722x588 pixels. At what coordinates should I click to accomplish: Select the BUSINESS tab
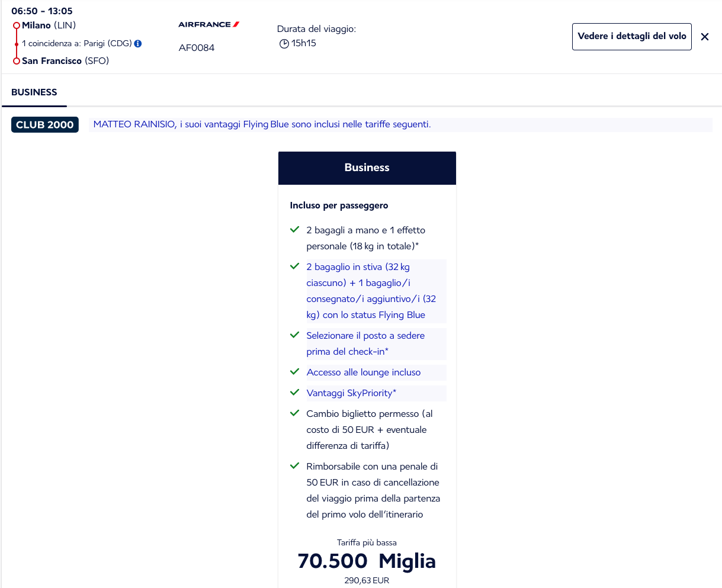(x=34, y=92)
